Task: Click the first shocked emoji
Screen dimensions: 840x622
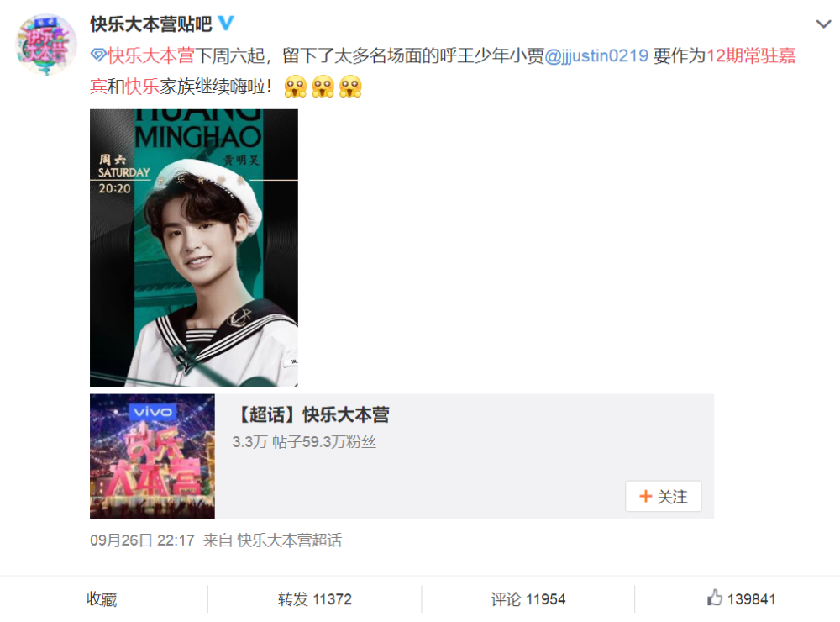Action: click(x=296, y=87)
